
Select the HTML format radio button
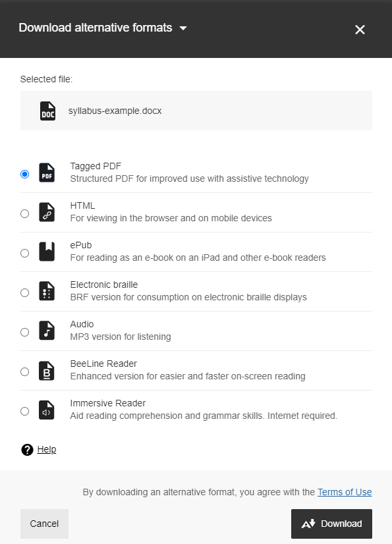coord(24,213)
